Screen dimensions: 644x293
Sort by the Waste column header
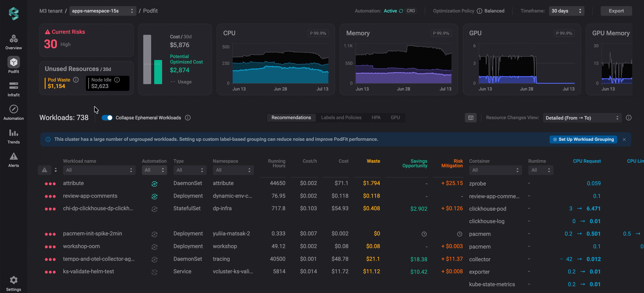click(373, 161)
